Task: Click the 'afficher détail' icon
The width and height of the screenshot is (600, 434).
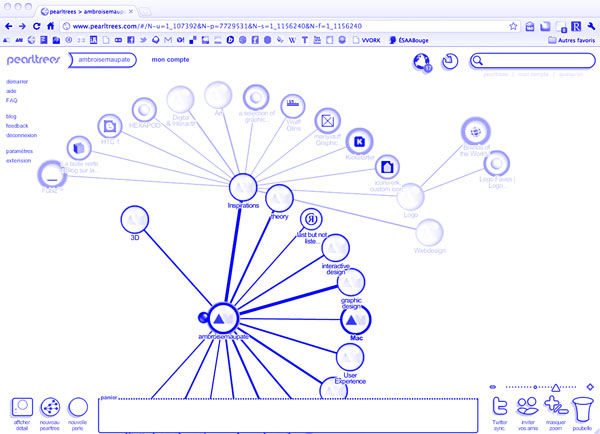Action: click(22, 407)
